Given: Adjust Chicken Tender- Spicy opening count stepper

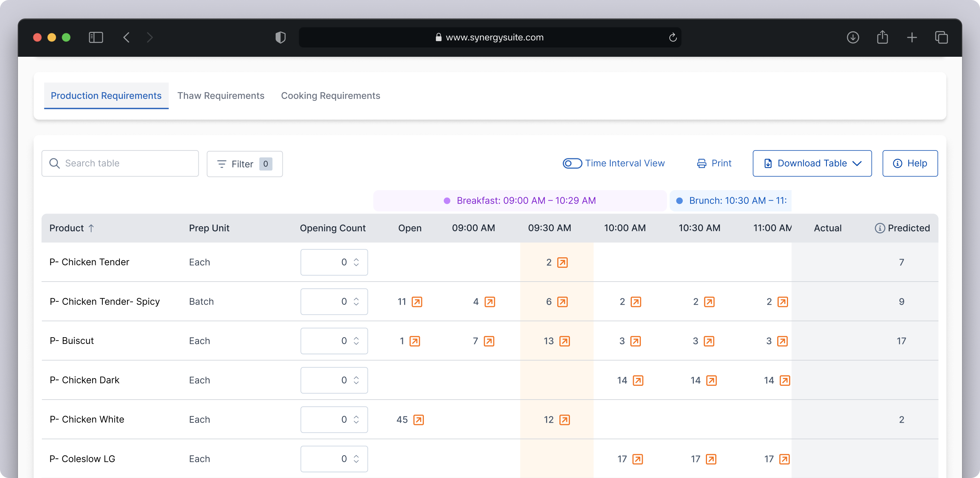Looking at the screenshot, I should pyautogui.click(x=356, y=302).
